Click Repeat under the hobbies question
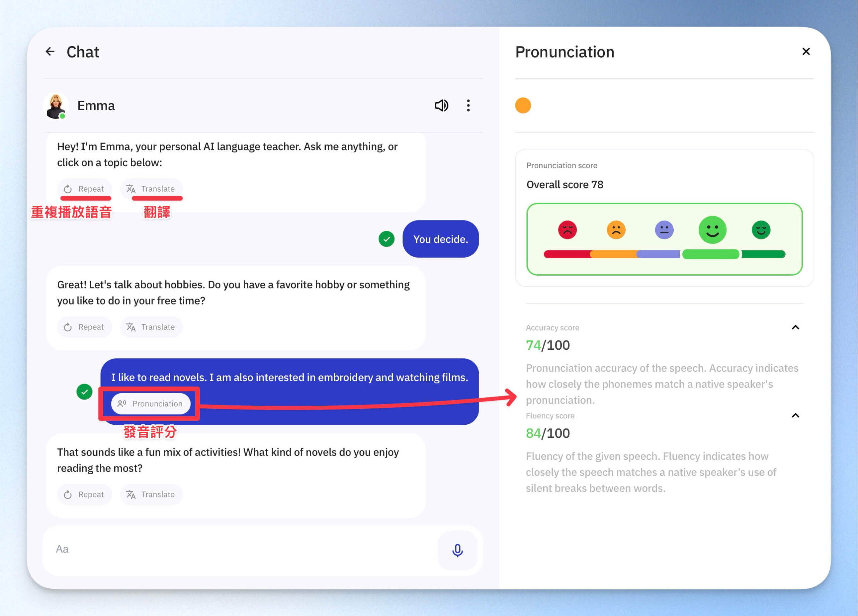This screenshot has width=858, height=616. (84, 327)
